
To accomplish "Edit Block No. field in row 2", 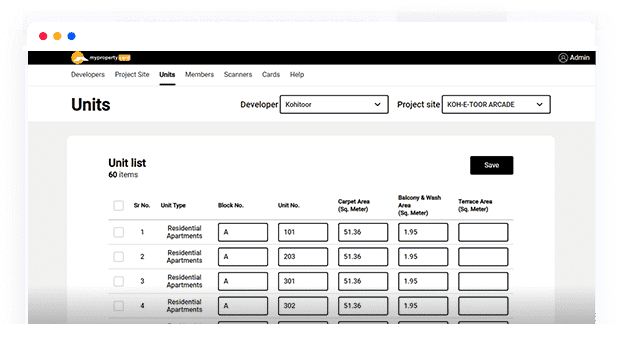I will [243, 257].
